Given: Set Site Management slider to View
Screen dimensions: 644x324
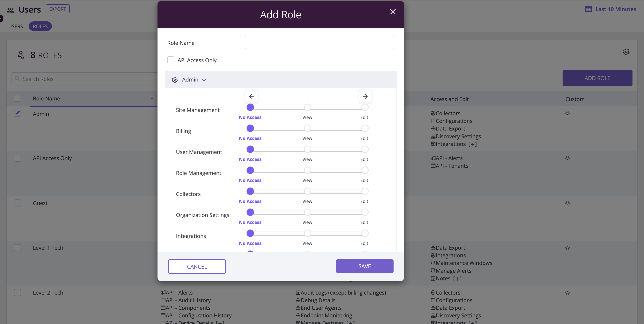Looking at the screenshot, I should [x=307, y=107].
